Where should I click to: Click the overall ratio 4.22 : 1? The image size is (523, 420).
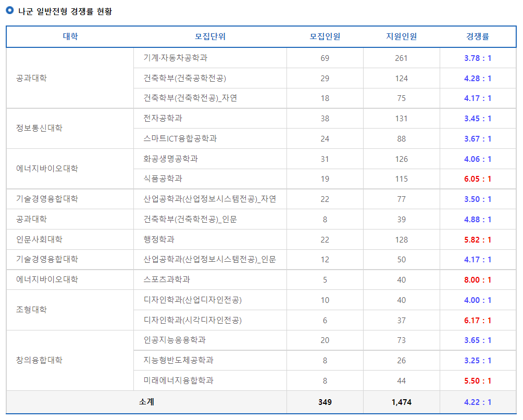coord(478,402)
